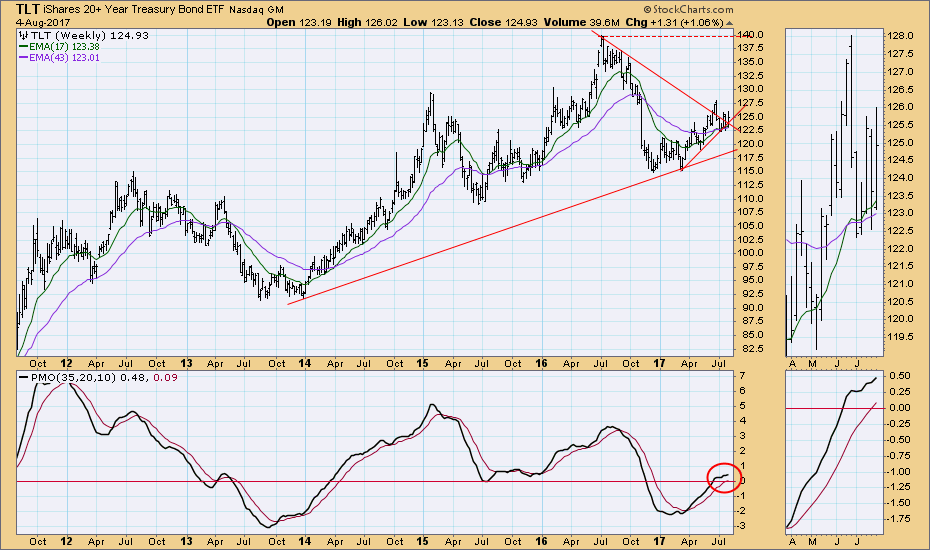This screenshot has height=550, width=930.
Task: Click the 17 year label under price chart
Action: point(659,363)
